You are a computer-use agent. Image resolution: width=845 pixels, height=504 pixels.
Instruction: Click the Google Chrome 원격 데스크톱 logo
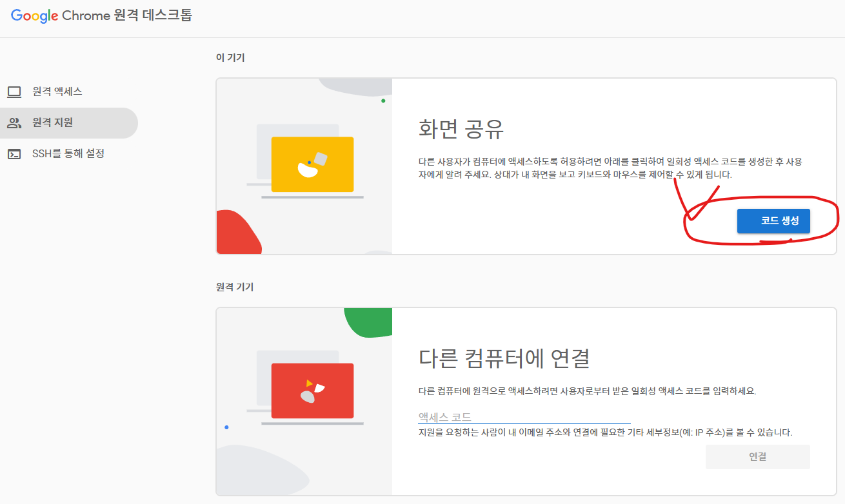[x=101, y=15]
